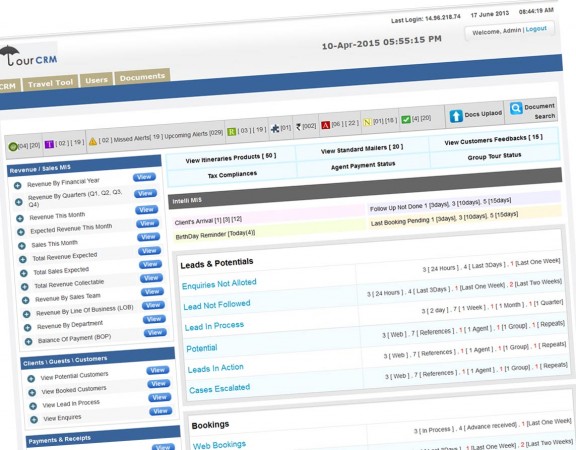Switch to the Travel Tool tab
This screenshot has height=450, width=576.
point(50,83)
